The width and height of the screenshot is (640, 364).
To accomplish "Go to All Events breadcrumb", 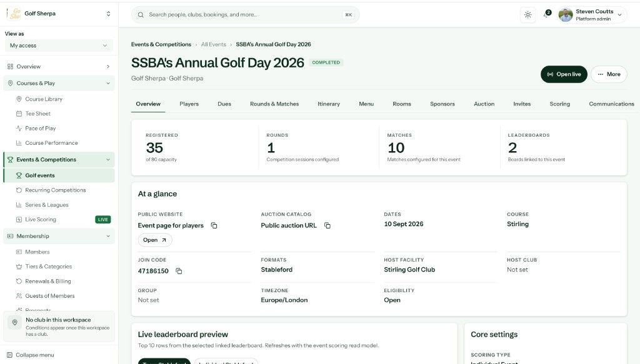I will [x=214, y=44].
